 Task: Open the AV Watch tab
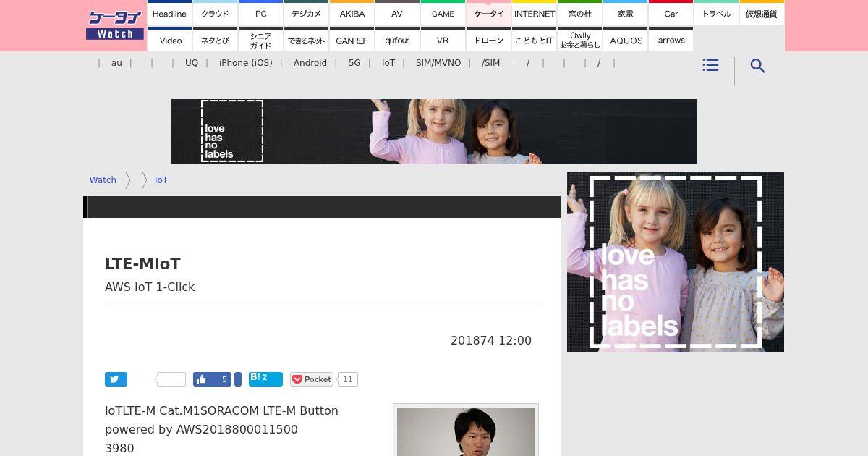[397, 14]
